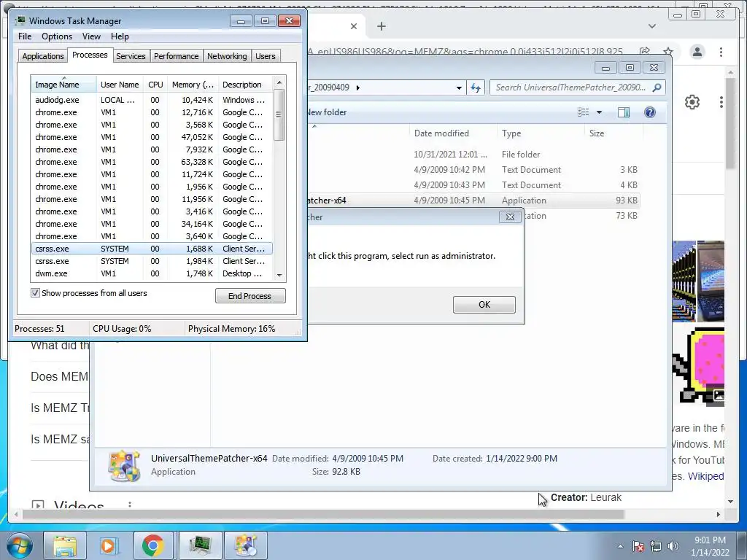Screen dimensions: 747x560
Task: Click End Process button
Action: [250, 296]
